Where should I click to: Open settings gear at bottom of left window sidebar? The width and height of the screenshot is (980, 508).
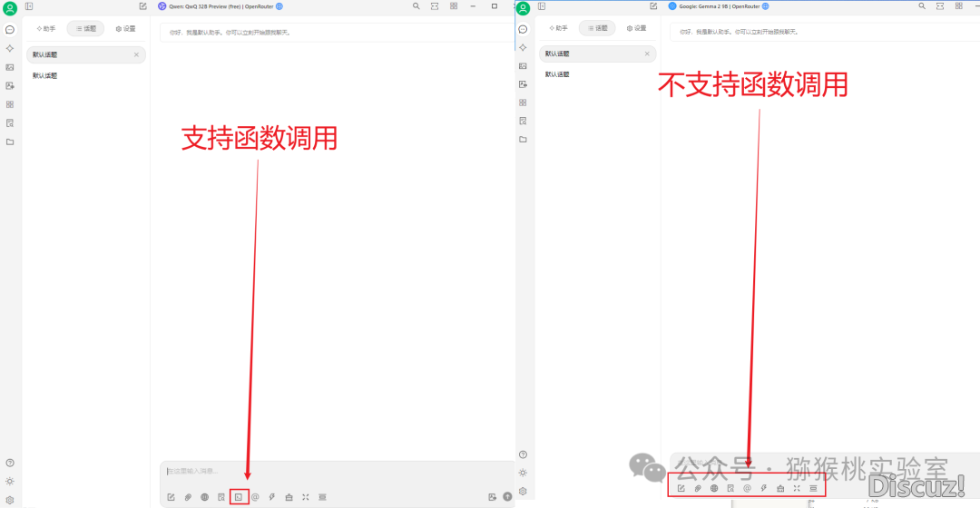(x=9, y=500)
